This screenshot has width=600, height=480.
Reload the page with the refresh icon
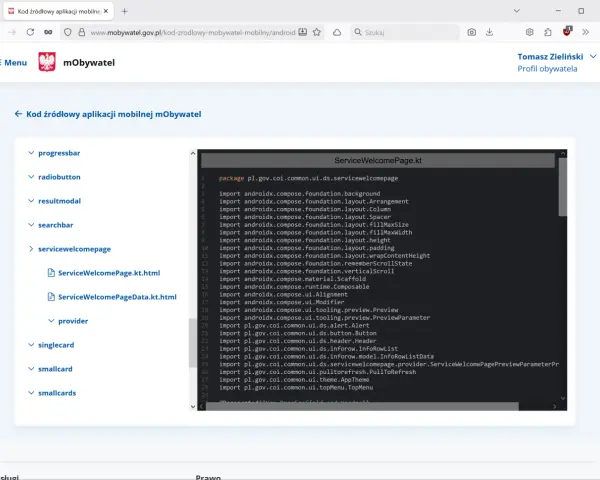click(30, 32)
